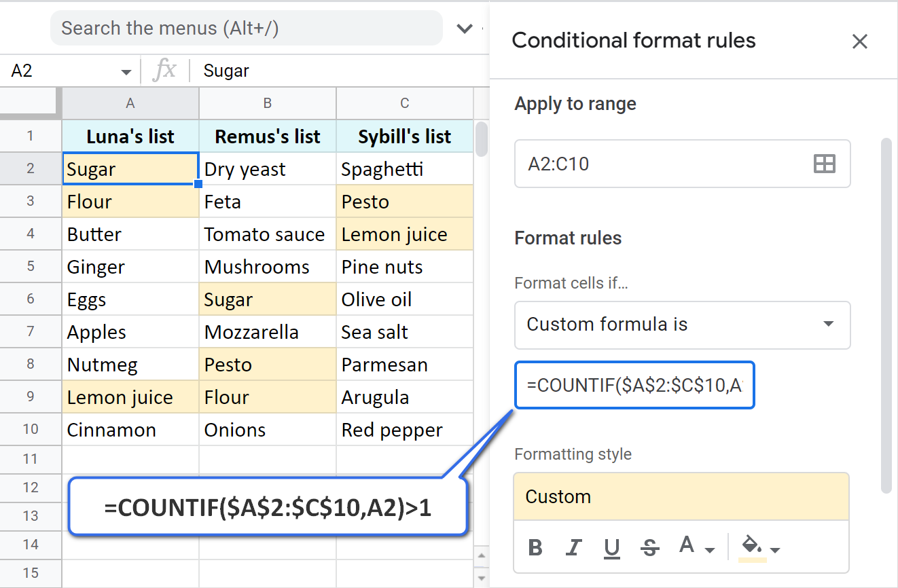
Task: Close the Conditional format rules panel
Action: coord(859,41)
